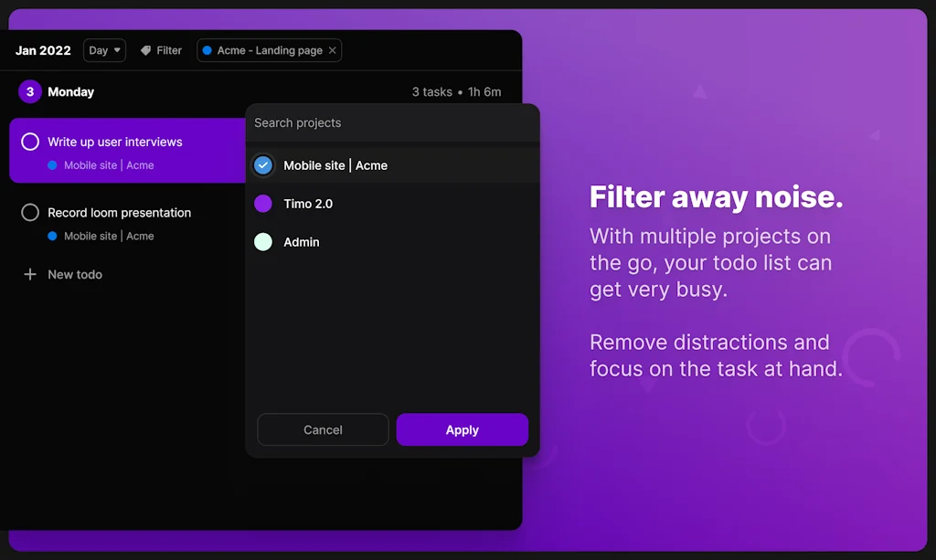Click the Jan 2022 header label
This screenshot has width=936, height=560.
(x=42, y=50)
